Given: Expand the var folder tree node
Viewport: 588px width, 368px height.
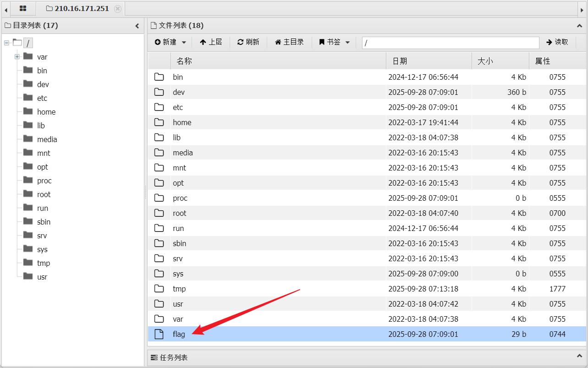Looking at the screenshot, I should (x=17, y=57).
